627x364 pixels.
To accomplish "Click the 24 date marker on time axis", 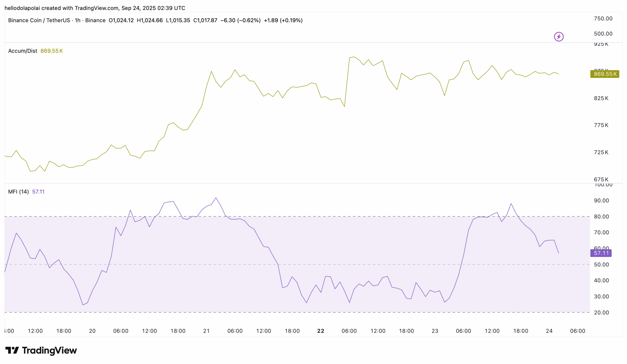I will coord(549,331).
